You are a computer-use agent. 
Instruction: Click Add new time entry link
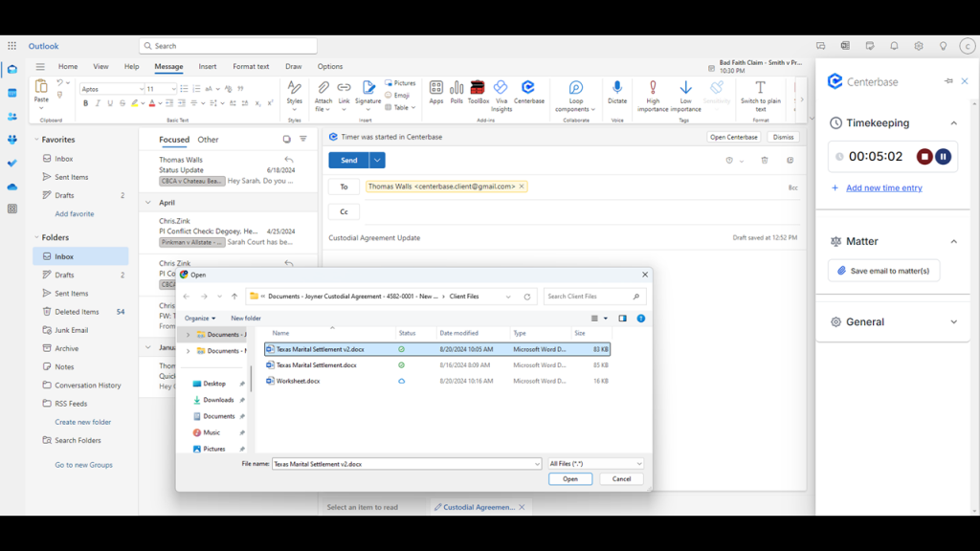[x=883, y=188]
